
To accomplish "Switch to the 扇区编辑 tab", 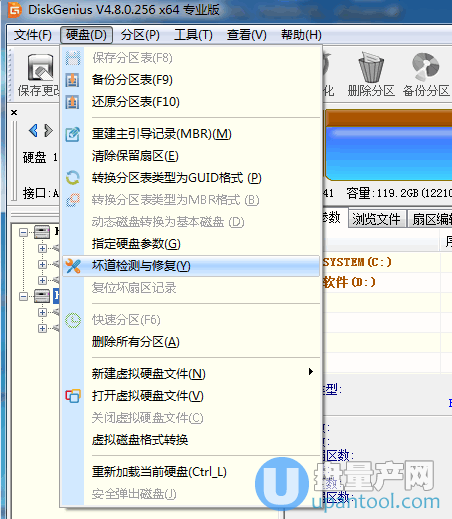I will 430,219.
